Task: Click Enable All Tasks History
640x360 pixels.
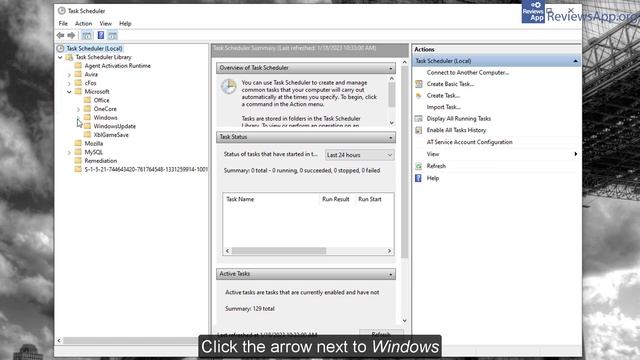Action: coord(456,130)
